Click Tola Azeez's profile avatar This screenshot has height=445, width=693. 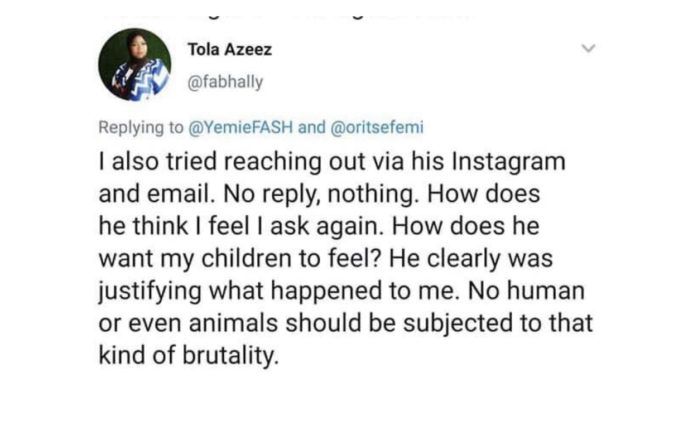[134, 65]
